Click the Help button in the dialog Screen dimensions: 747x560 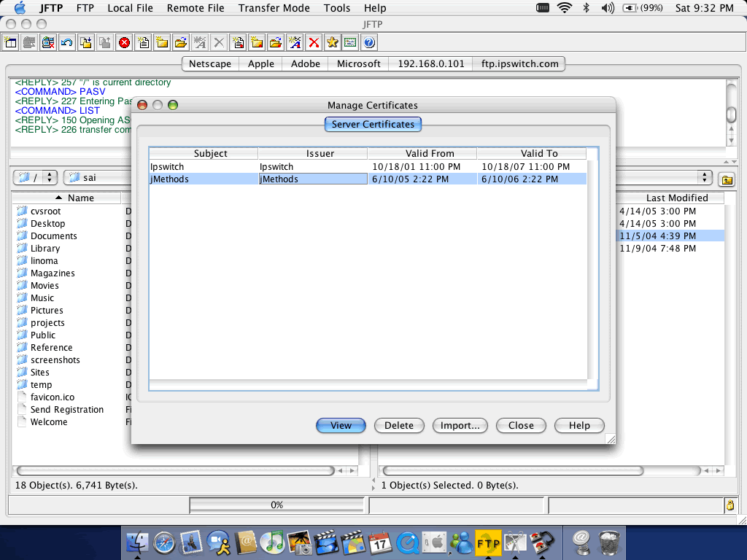point(579,425)
